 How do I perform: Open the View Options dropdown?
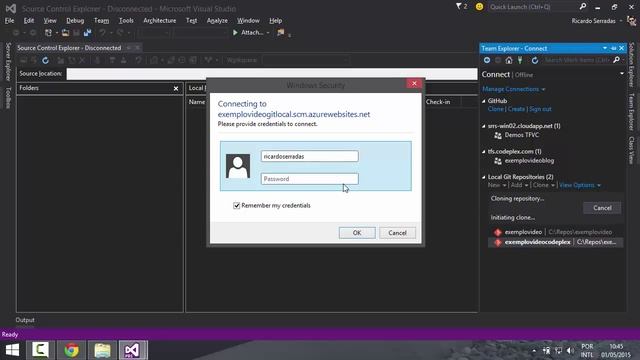click(580, 185)
